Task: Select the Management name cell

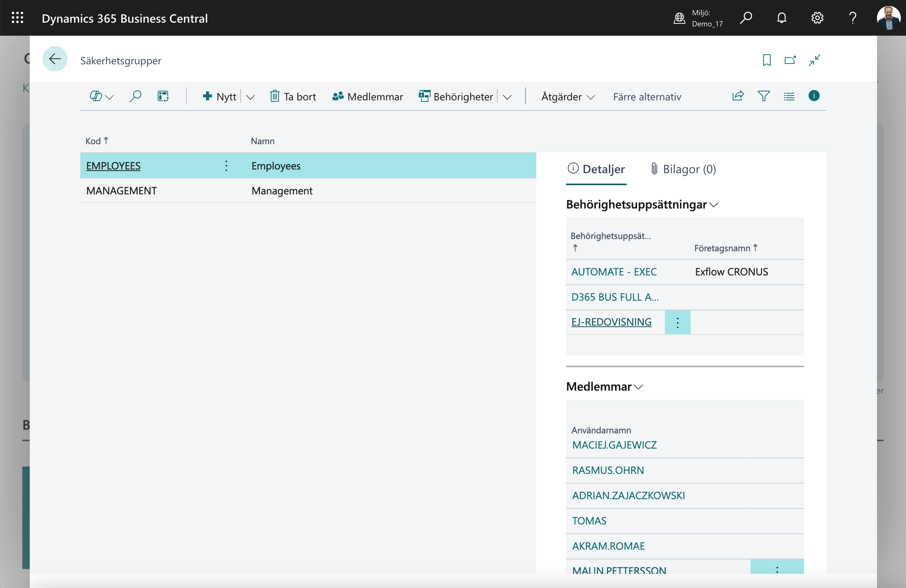Action: [x=391, y=191]
